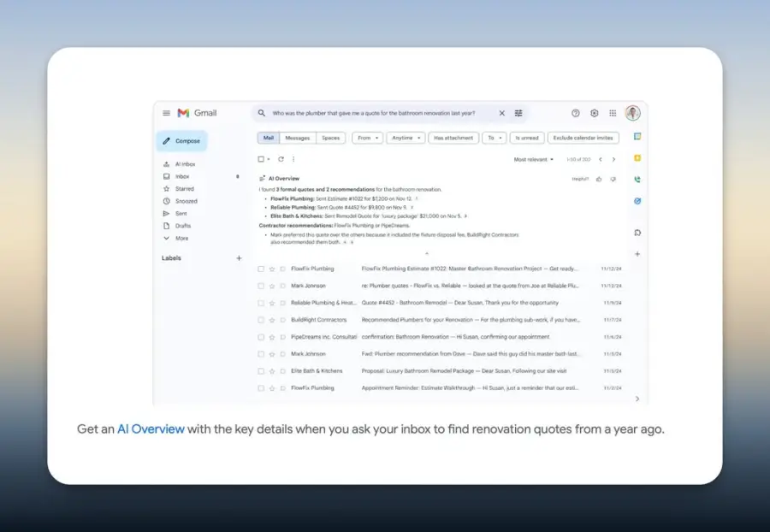Screen dimensions: 770x532
Task: Star the Elite Bath & Kitchens email
Action: [x=272, y=371]
